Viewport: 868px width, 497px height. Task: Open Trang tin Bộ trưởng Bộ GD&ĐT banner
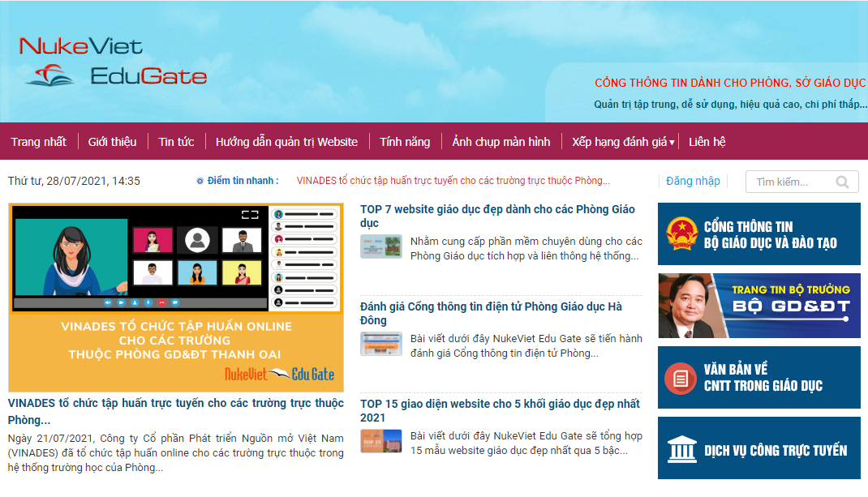tap(759, 306)
